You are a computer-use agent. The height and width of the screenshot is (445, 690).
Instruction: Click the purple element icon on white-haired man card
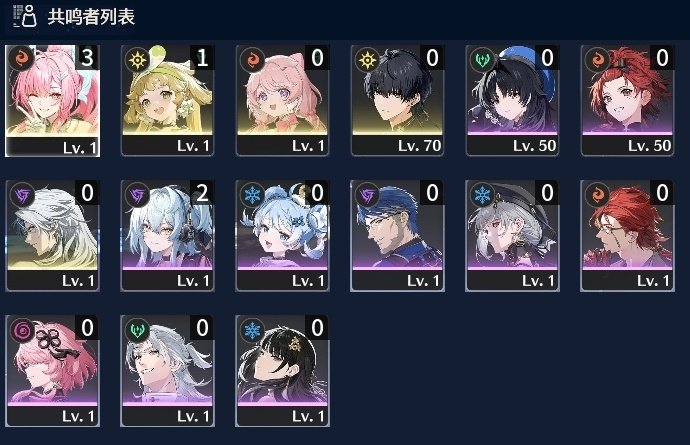[22, 194]
